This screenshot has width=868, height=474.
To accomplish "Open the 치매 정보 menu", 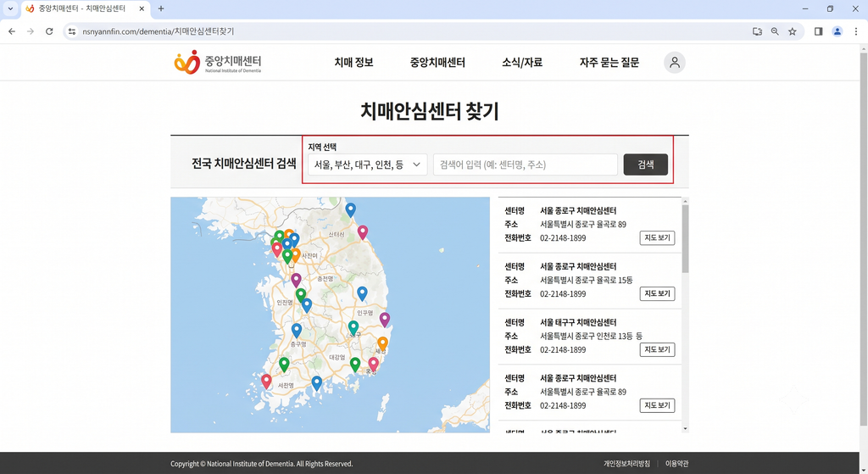I will [x=353, y=63].
